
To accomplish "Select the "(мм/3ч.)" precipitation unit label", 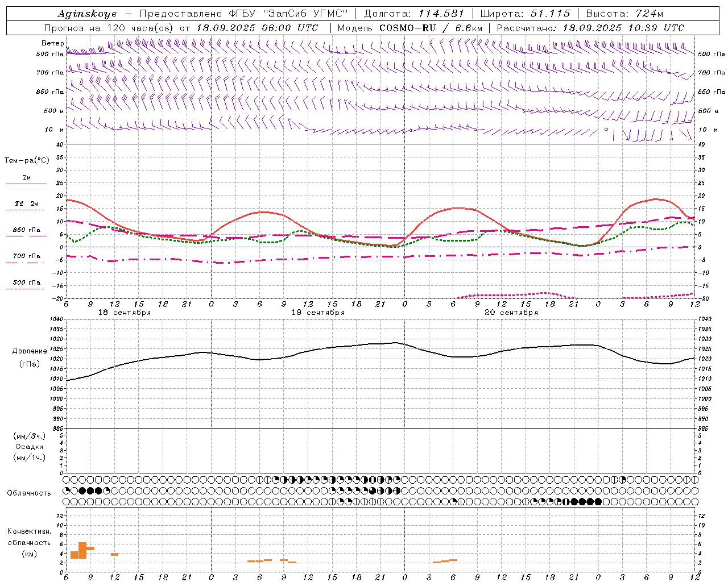I will tap(30, 436).
